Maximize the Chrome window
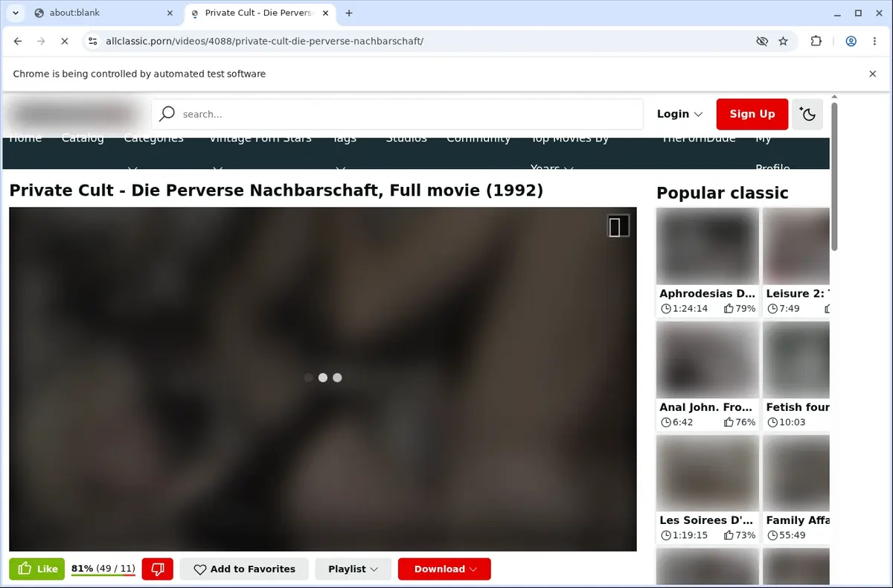The height and width of the screenshot is (588, 893). 858,13
